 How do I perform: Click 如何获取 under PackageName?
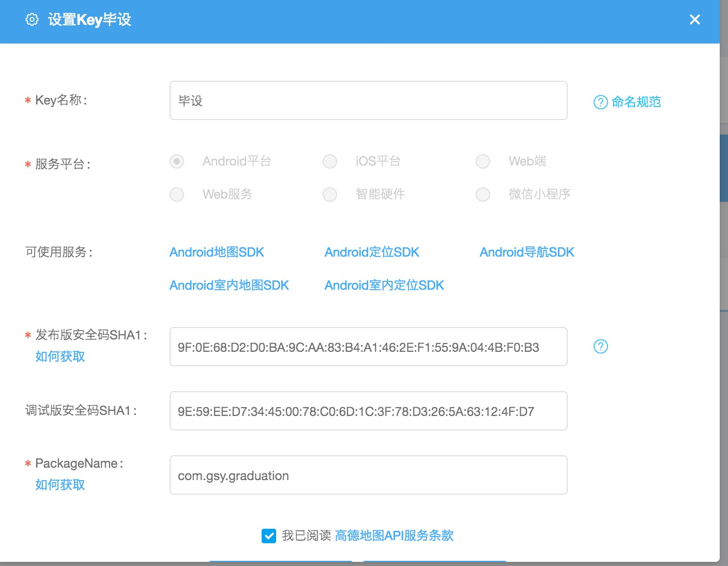tap(60, 485)
